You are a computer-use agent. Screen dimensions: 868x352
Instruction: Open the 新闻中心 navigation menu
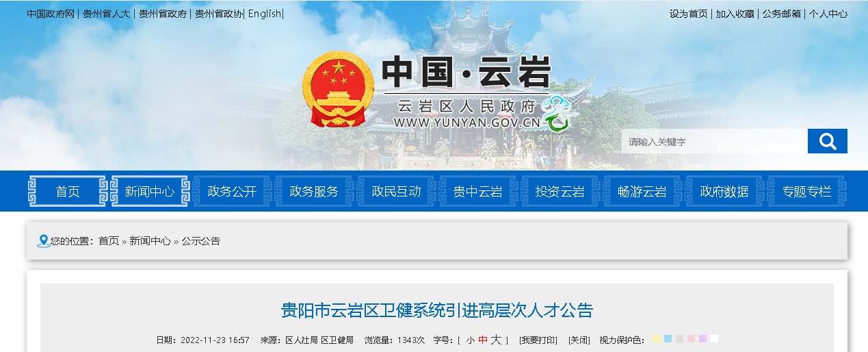pyautogui.click(x=150, y=192)
